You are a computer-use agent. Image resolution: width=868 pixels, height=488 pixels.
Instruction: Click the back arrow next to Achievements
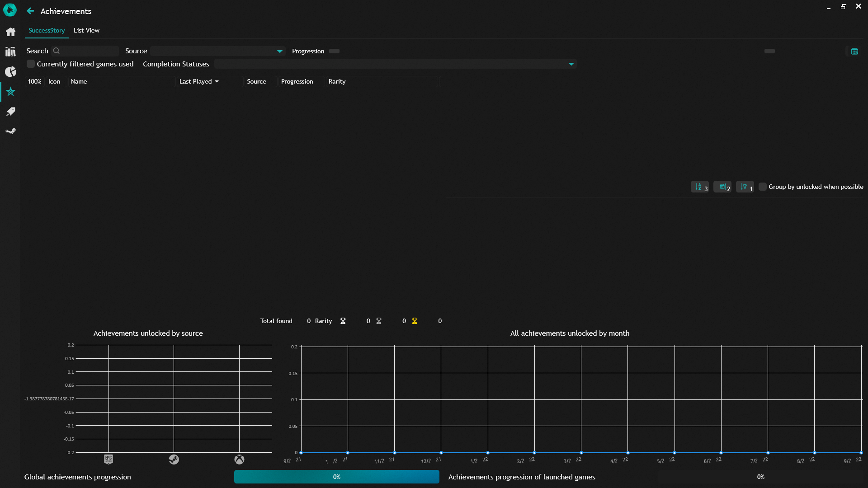coord(30,11)
